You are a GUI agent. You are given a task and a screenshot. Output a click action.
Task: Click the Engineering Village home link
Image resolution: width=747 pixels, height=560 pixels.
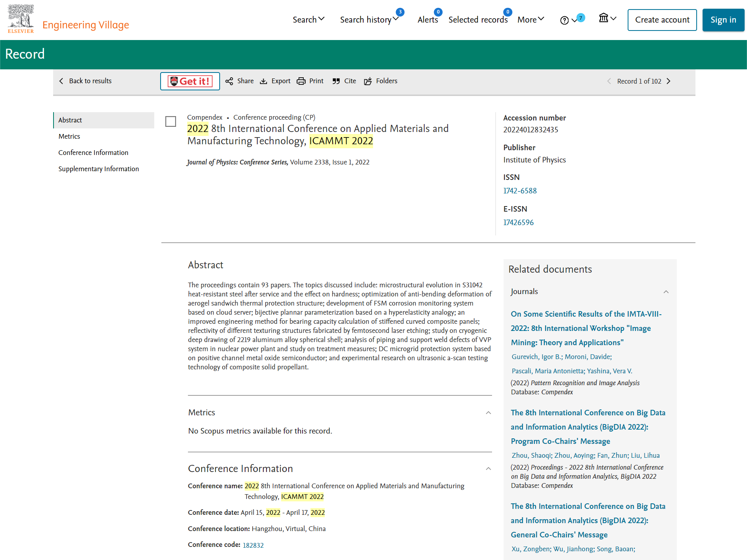coord(86,25)
